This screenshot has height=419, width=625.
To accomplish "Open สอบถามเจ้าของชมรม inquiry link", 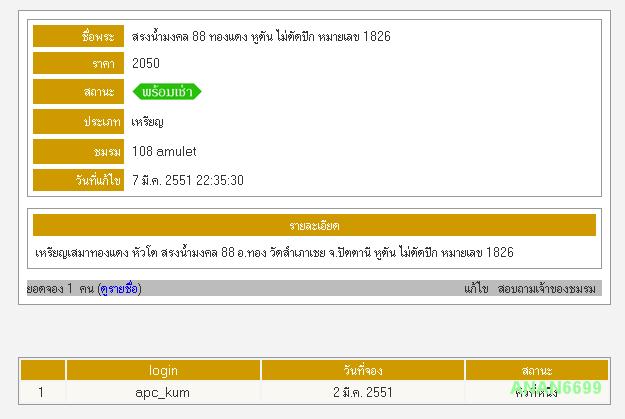I will (x=546, y=288).
